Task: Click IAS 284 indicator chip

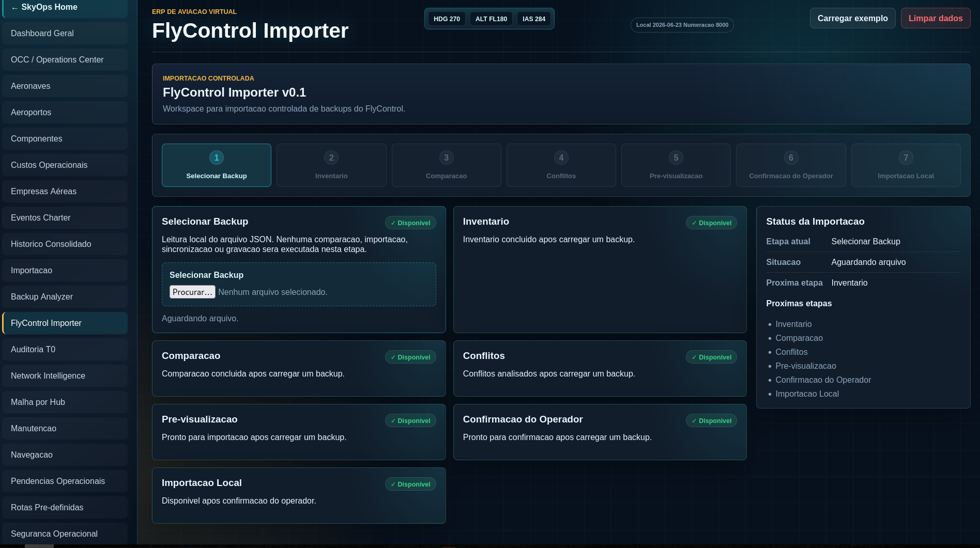Action: [534, 19]
